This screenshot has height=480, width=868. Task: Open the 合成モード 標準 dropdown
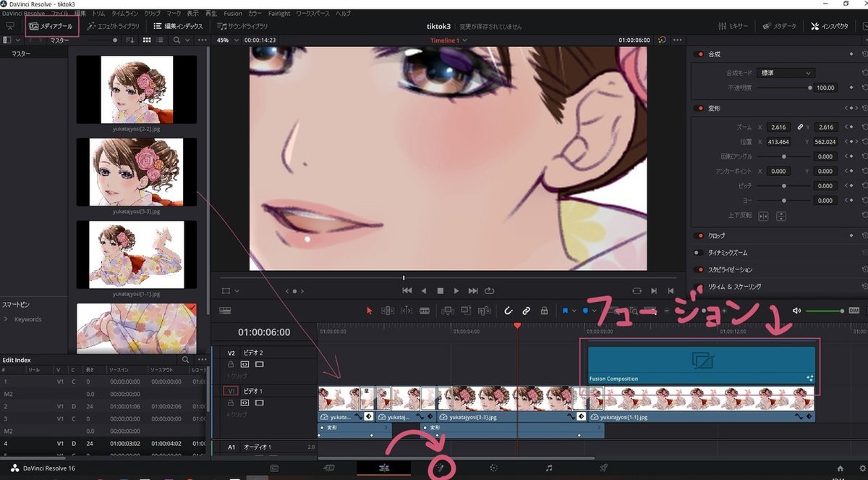(x=786, y=73)
